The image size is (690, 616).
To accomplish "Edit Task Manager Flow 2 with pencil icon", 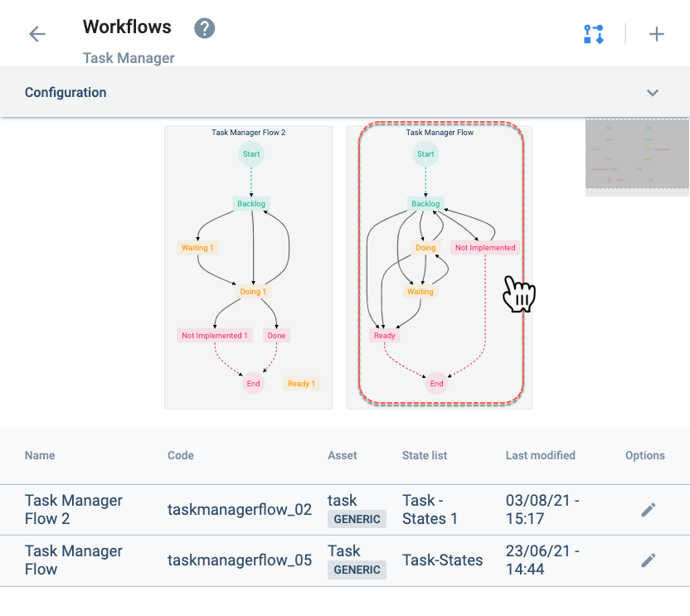I will pos(649,510).
